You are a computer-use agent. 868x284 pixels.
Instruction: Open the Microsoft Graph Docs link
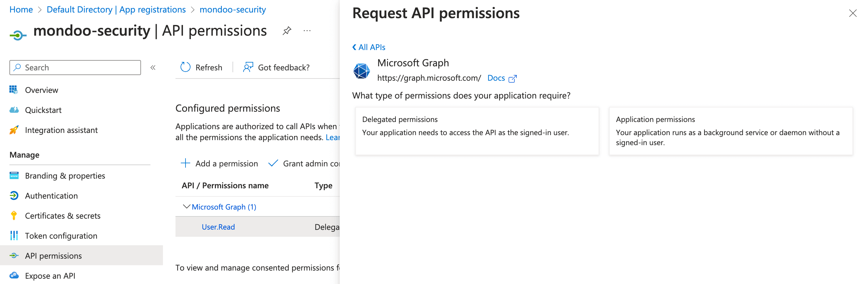click(x=496, y=78)
